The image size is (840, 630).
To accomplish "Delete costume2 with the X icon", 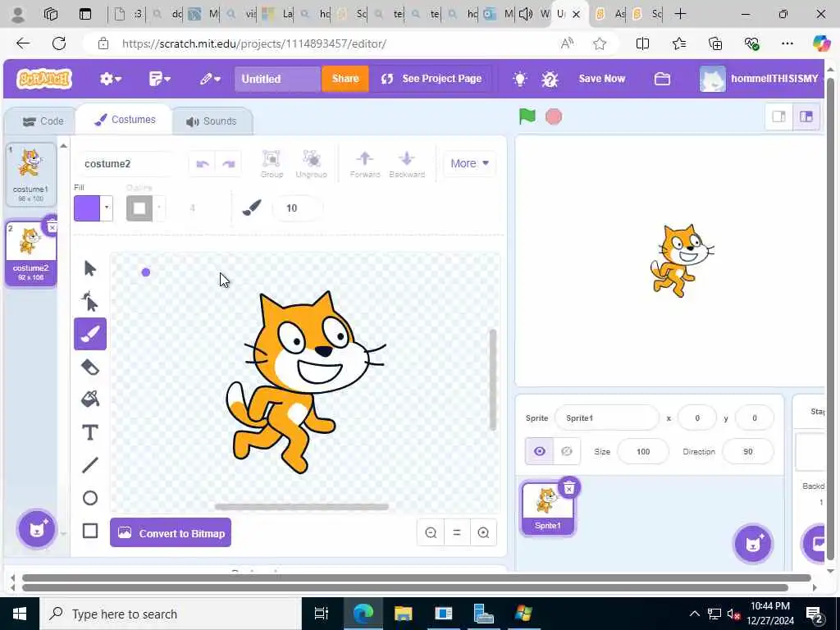I will [x=52, y=227].
